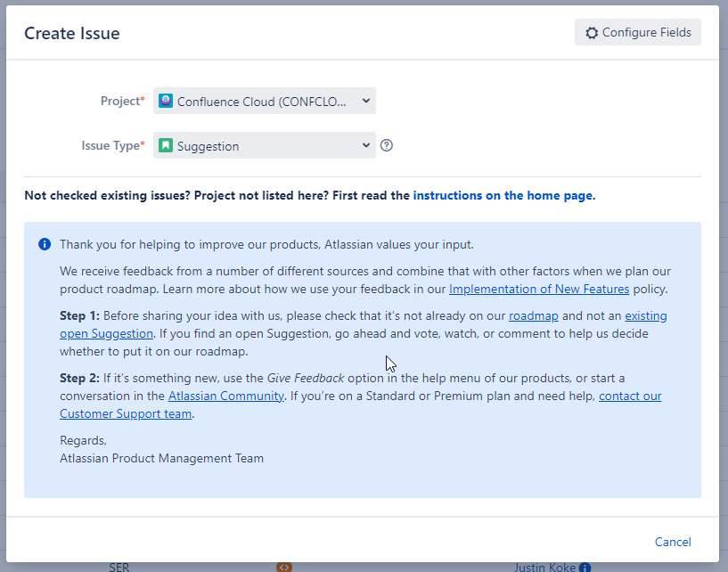Click the Create Issue dialog title
Image resolution: width=728 pixels, height=572 pixels.
click(72, 34)
